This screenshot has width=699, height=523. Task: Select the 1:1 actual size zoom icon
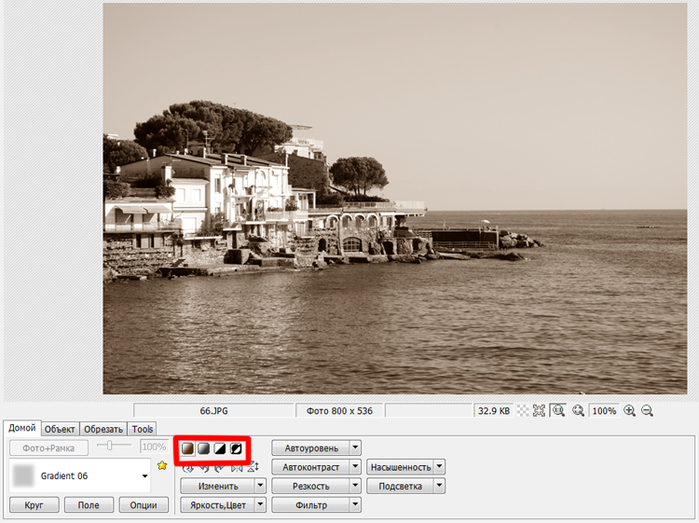(558, 411)
